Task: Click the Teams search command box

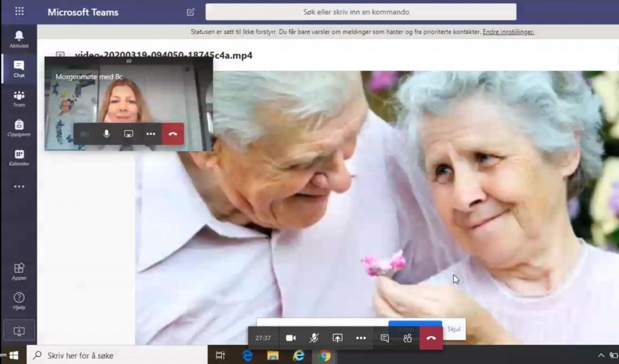Action: [x=361, y=12]
